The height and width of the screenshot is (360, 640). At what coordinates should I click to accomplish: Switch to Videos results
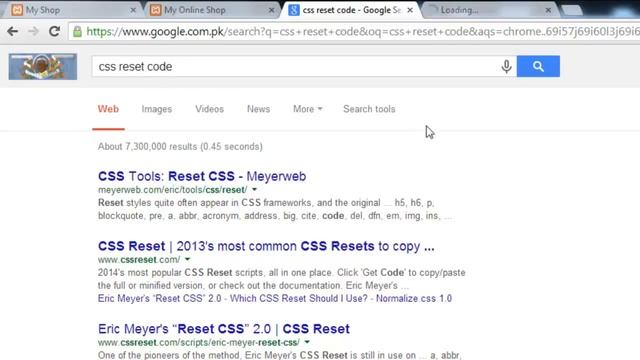point(209,109)
